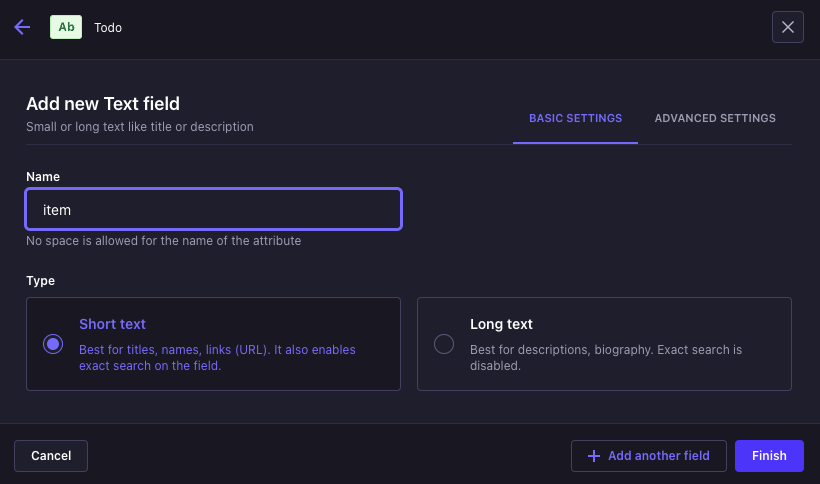The height and width of the screenshot is (484, 820).
Task: Go back using the left arrow icon
Action: 22,27
